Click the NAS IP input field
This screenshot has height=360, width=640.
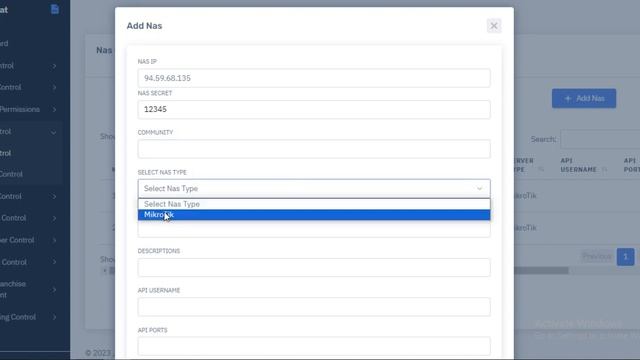[314, 78]
